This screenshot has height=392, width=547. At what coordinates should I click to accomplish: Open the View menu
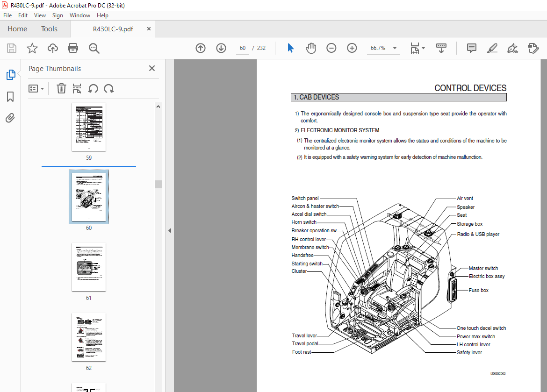(x=40, y=15)
